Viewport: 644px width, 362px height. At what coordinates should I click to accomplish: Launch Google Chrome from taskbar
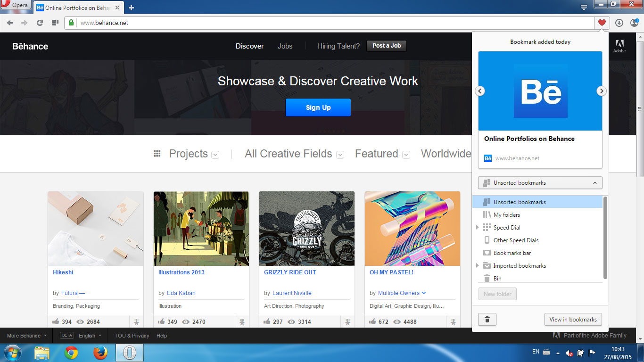[71, 353]
